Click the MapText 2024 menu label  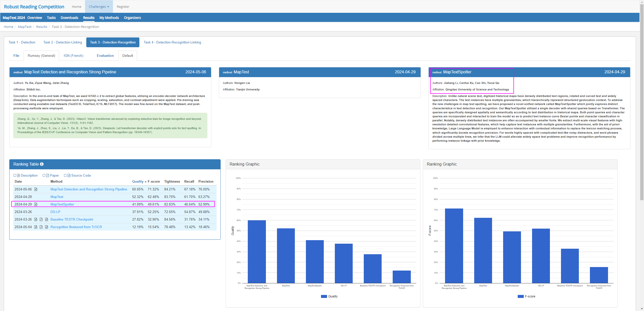coord(14,18)
